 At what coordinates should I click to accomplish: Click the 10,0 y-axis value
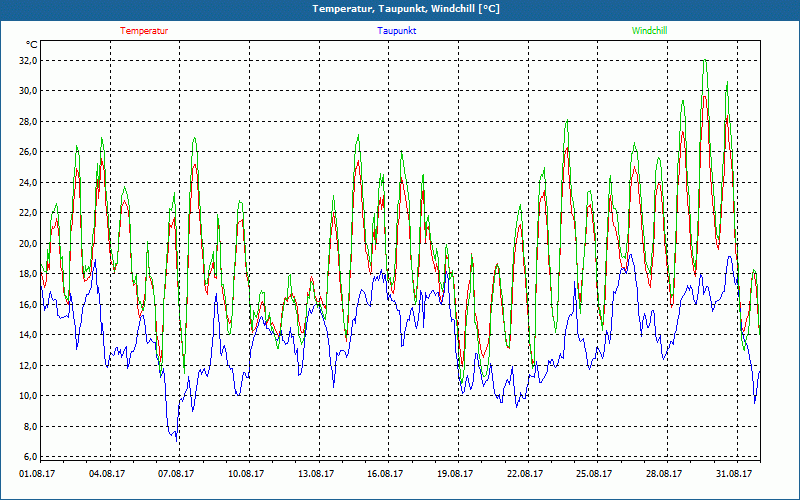[x=29, y=396]
